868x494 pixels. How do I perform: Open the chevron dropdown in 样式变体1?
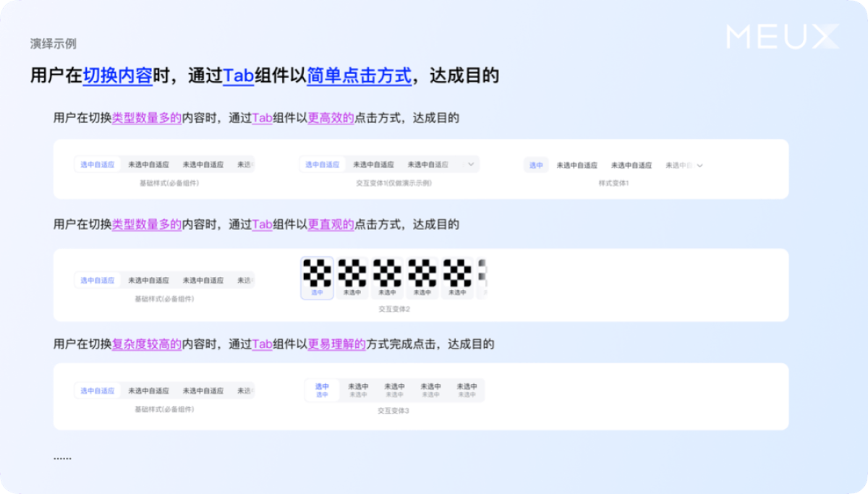[x=699, y=165]
